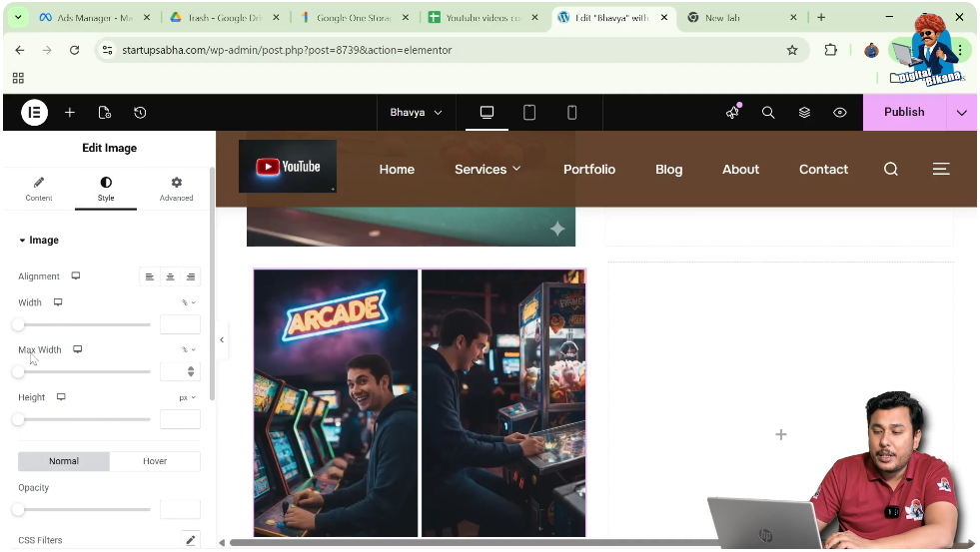Open site header hamburger menu icon

pyautogui.click(x=941, y=170)
